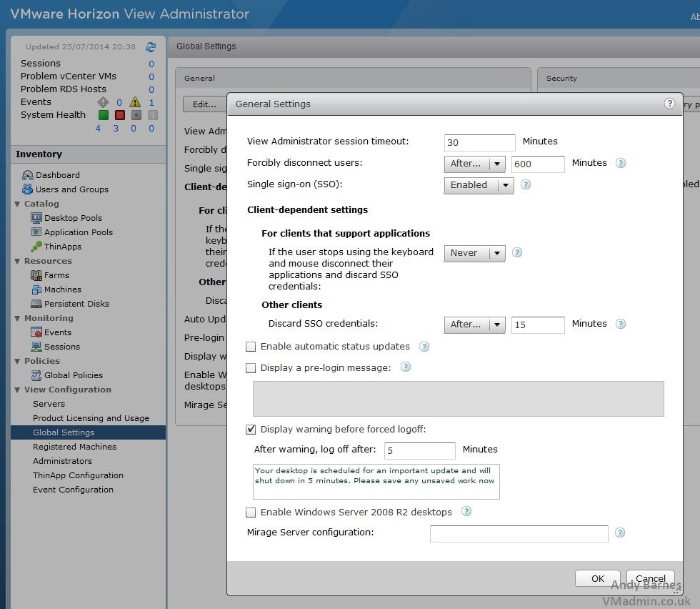Open Users and Groups
The image size is (700, 609).
(72, 189)
